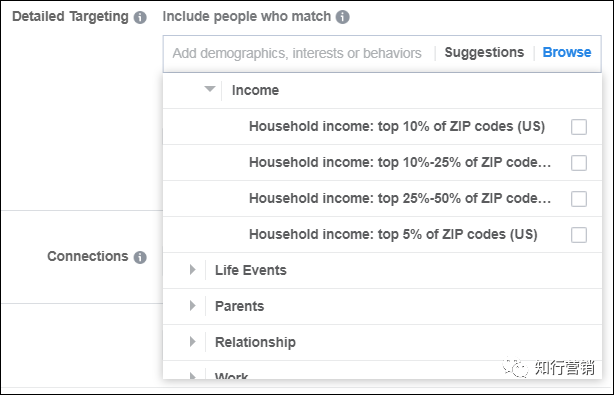614x395 pixels.
Task: Select the Life Events category label
Action: tap(251, 270)
